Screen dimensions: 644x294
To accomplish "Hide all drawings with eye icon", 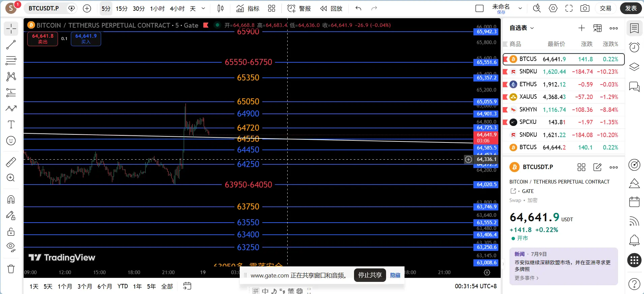I will tap(11, 248).
